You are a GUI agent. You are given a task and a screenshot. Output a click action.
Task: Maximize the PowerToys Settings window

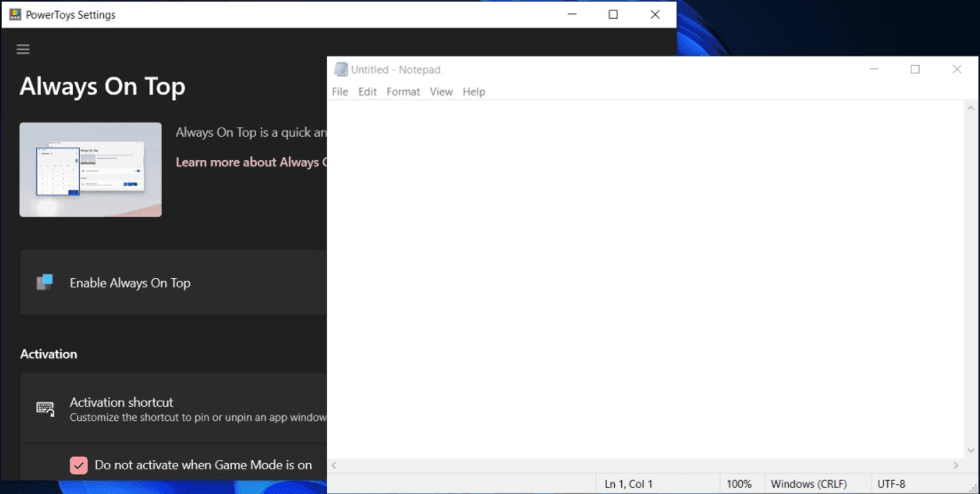click(613, 14)
